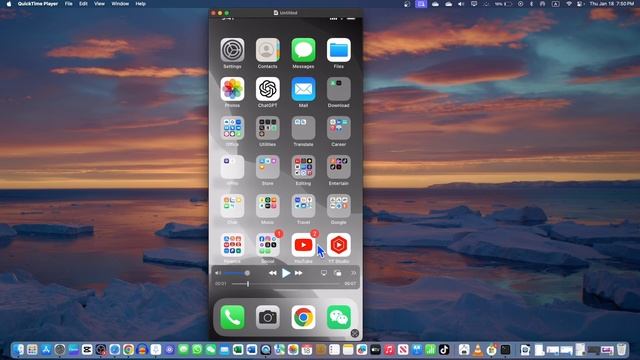Click the Photos app icon in recording
Screen dimensions: 640x360
232,89
